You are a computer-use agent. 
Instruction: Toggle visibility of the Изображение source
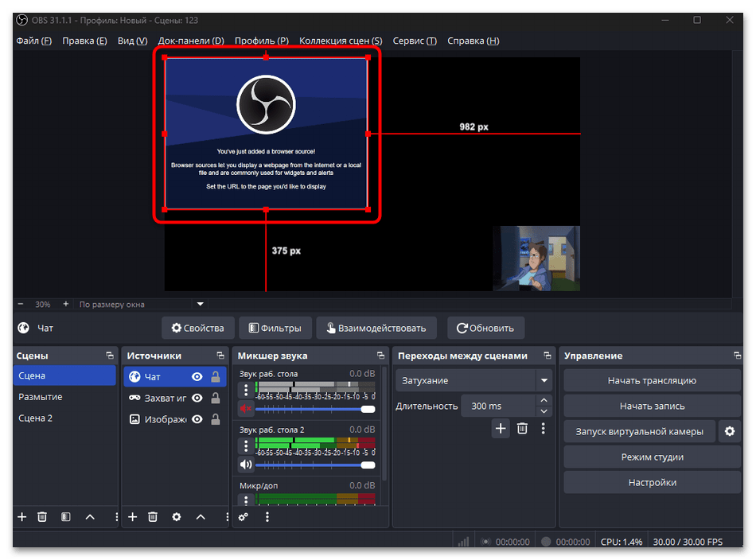(x=197, y=419)
